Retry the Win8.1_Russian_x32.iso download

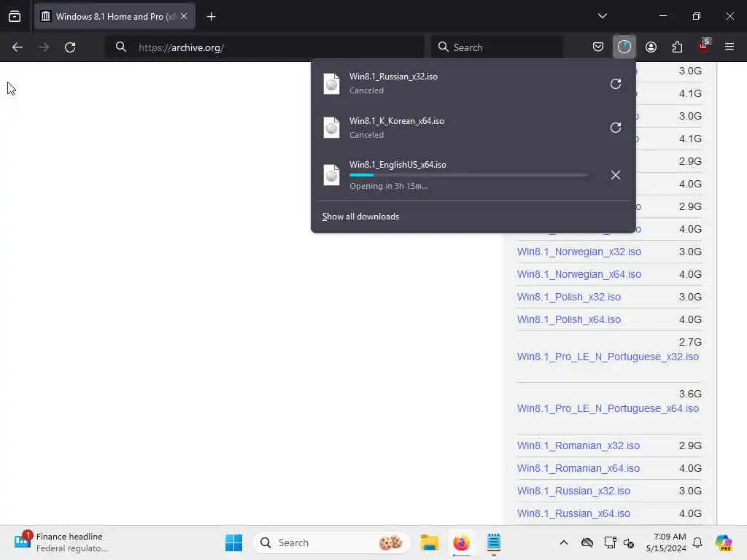click(x=616, y=84)
